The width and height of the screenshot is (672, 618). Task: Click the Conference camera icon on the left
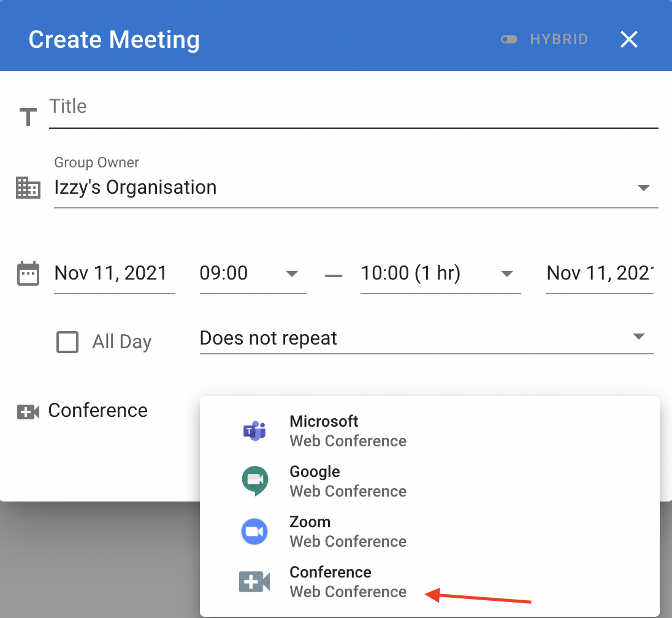pyautogui.click(x=28, y=412)
